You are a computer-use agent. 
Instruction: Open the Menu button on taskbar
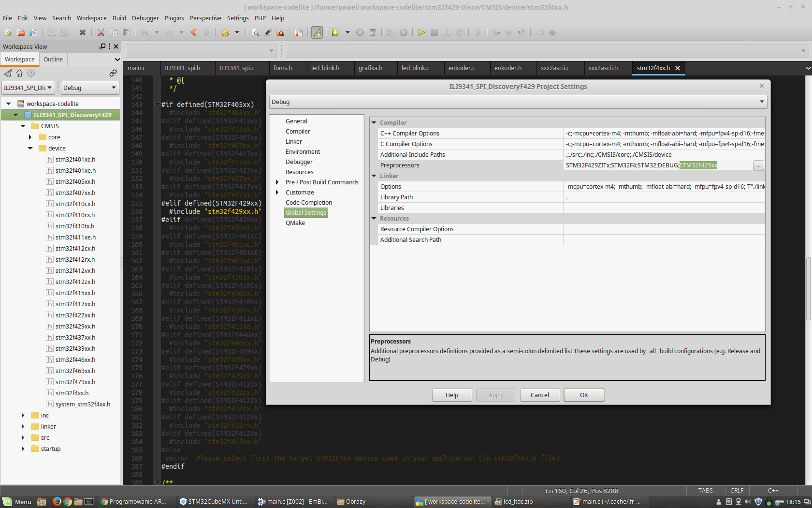17,502
